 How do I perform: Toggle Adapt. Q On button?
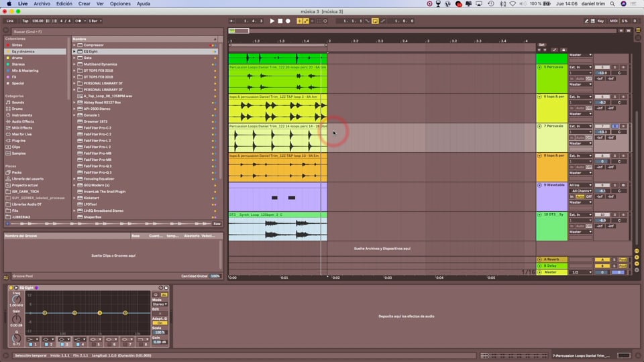[x=160, y=323]
